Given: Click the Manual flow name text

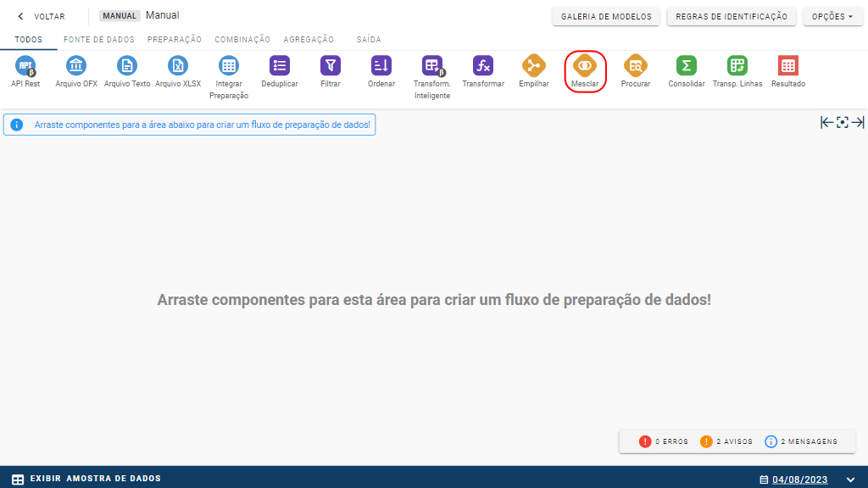Looking at the screenshot, I should (x=162, y=15).
